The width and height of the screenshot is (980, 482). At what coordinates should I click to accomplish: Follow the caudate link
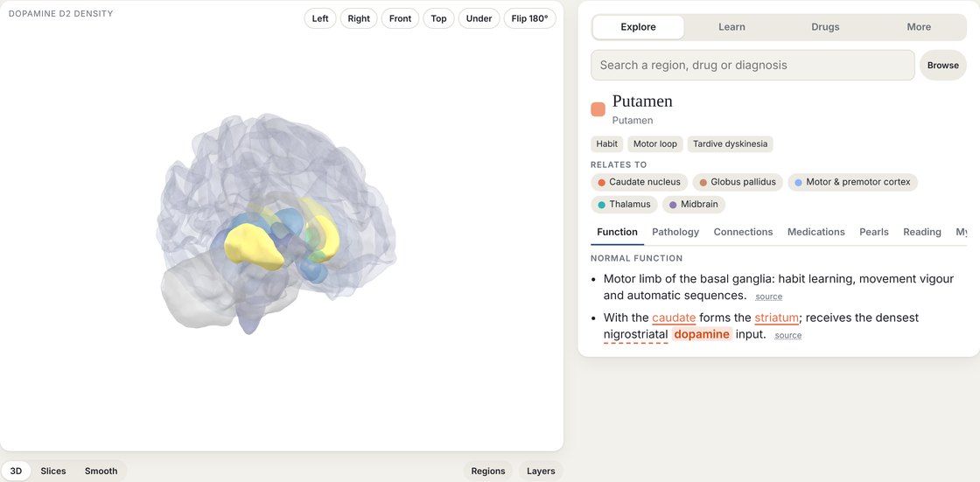[674, 318]
